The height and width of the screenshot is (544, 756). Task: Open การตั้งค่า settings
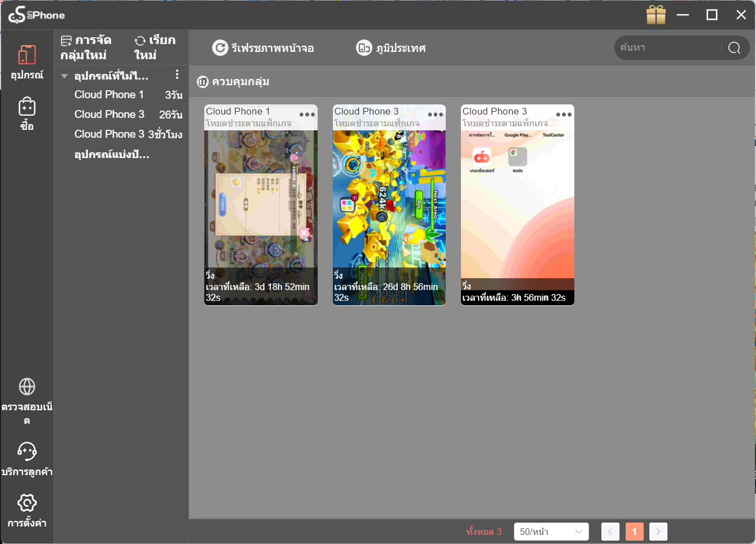click(27, 511)
